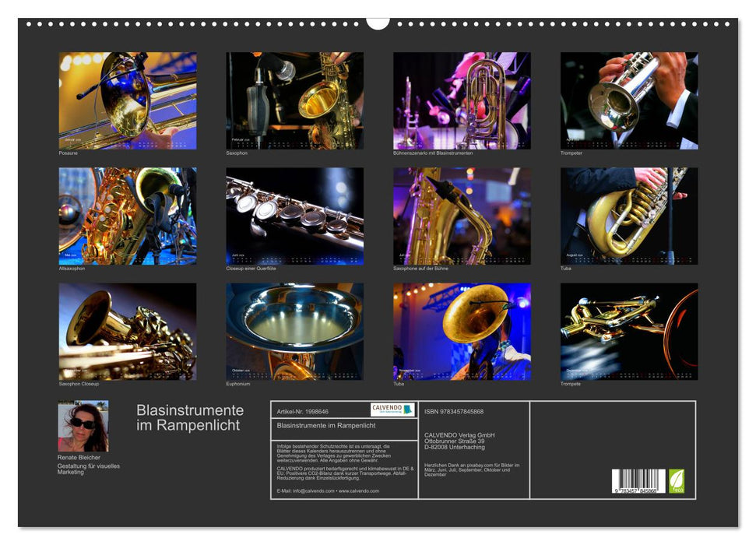The width and height of the screenshot is (756, 545).
Task: Select the Trompete December thumbnail
Action: tap(628, 331)
